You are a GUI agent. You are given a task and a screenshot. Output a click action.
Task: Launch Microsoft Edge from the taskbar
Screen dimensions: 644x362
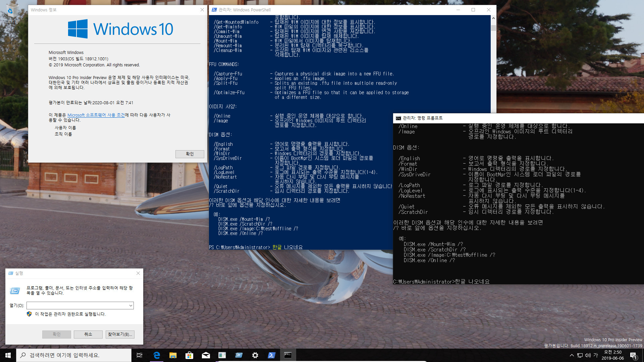pyautogui.click(x=157, y=355)
